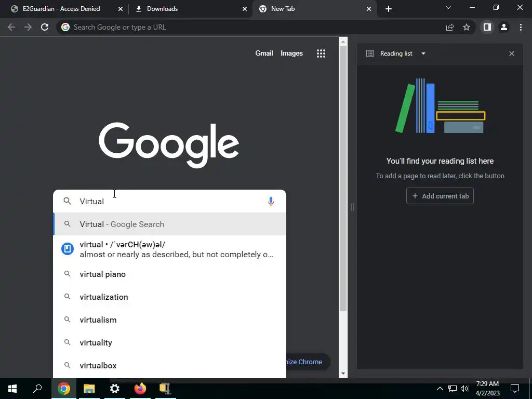Click the volume speaker tray icon
Screen dimensions: 532x399
click(x=464, y=389)
